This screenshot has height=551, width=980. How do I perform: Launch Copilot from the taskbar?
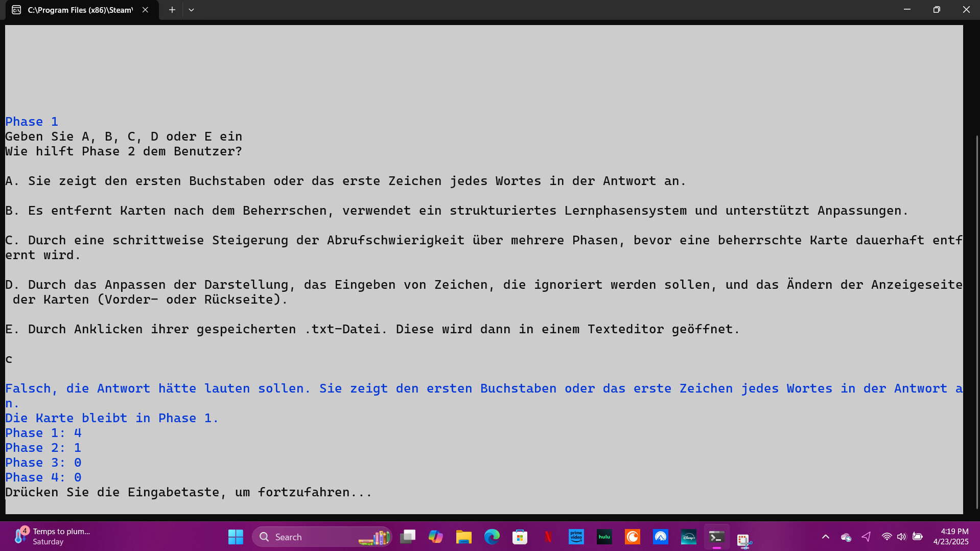436,537
